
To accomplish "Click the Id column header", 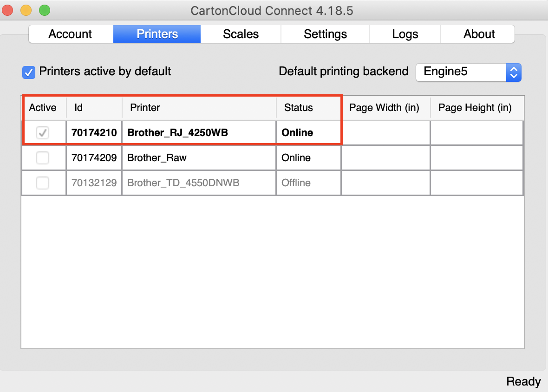I will click(78, 107).
